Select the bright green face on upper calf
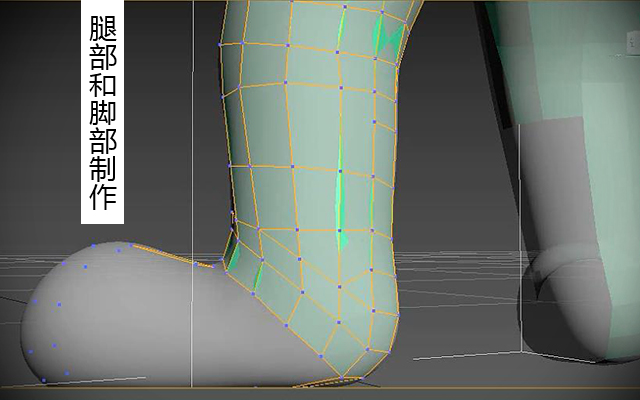640x400 pixels. [x=388, y=35]
